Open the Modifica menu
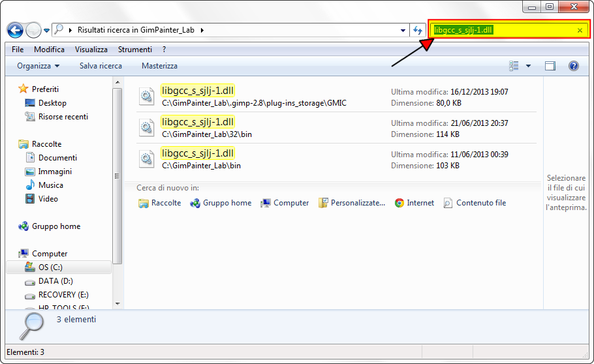The image size is (594, 364). coord(49,50)
